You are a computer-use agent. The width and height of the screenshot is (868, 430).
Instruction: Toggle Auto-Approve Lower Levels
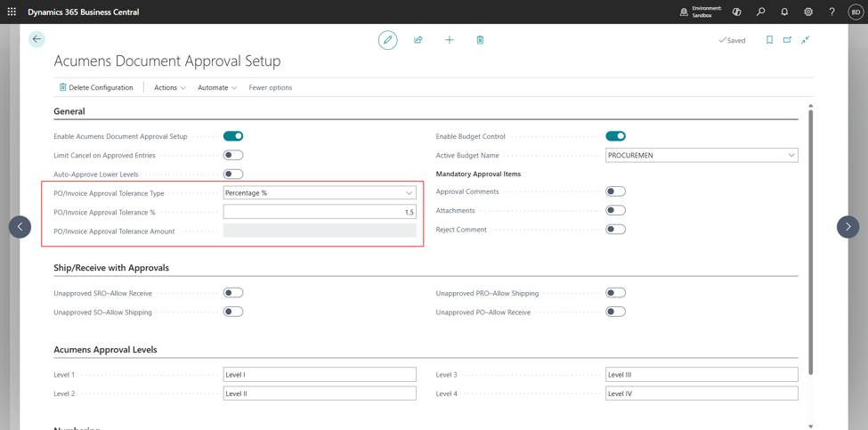233,174
